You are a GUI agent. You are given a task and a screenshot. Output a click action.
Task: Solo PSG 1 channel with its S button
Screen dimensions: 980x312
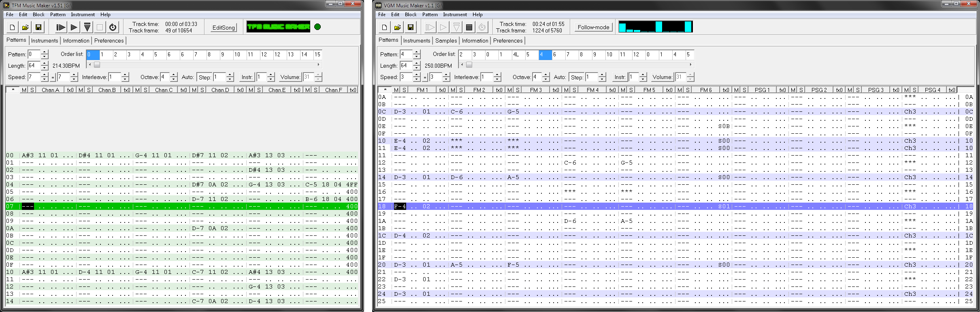click(744, 90)
